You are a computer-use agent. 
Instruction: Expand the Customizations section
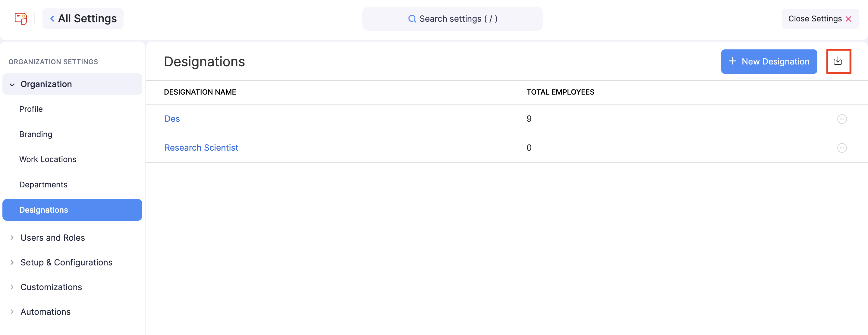coord(12,287)
